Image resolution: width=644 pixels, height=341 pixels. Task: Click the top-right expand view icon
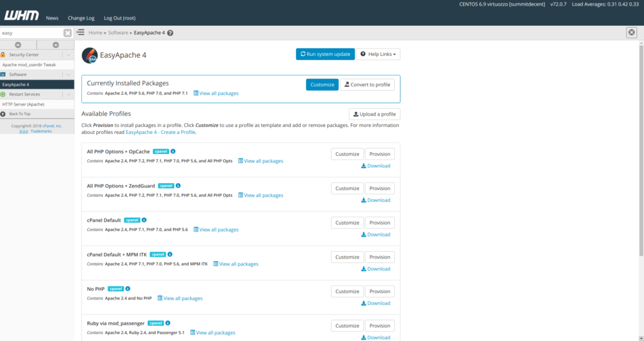tap(631, 33)
